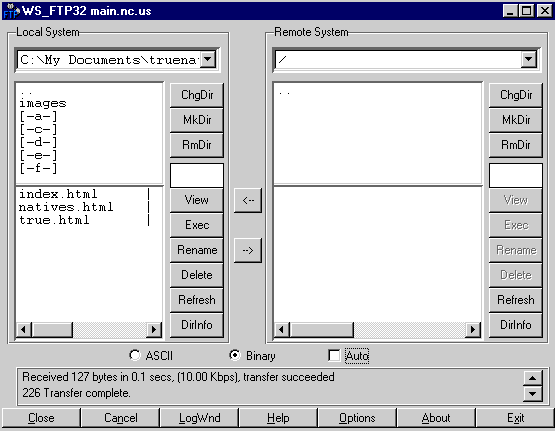Click Local System Rename button
555x431 pixels.
tap(197, 250)
